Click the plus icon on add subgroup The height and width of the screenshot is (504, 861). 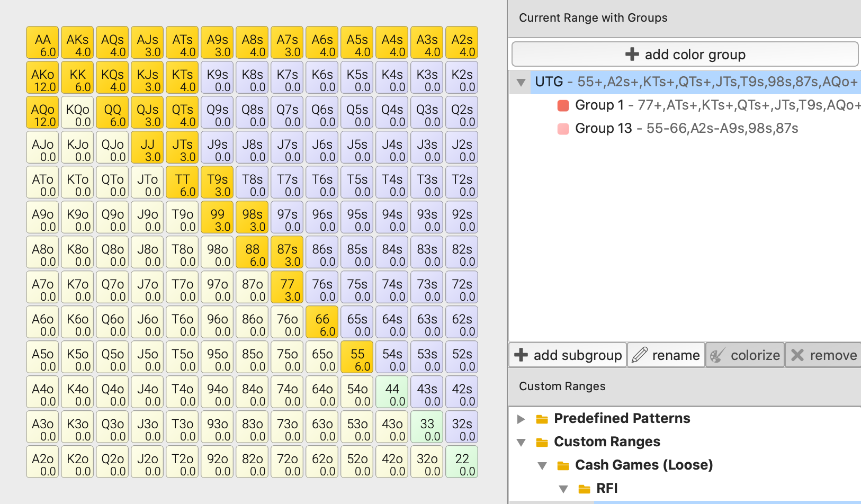[521, 355]
